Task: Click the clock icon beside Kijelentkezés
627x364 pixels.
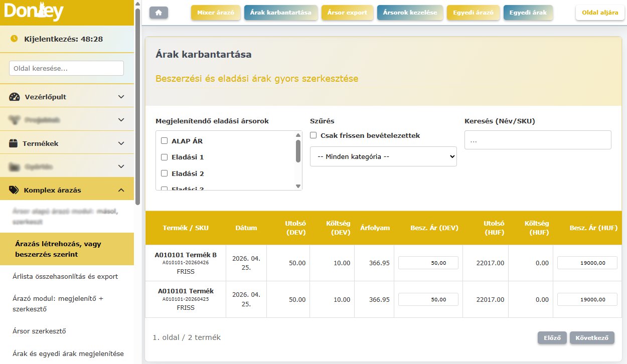Action: (x=14, y=39)
